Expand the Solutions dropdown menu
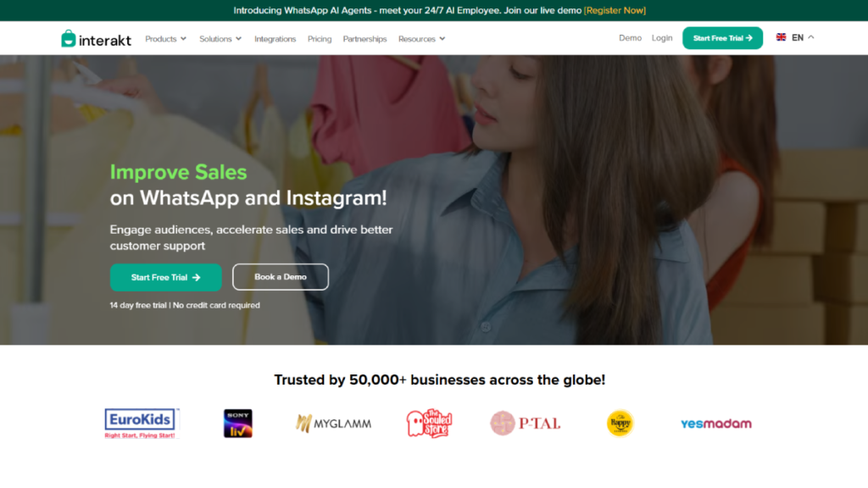 click(x=220, y=39)
